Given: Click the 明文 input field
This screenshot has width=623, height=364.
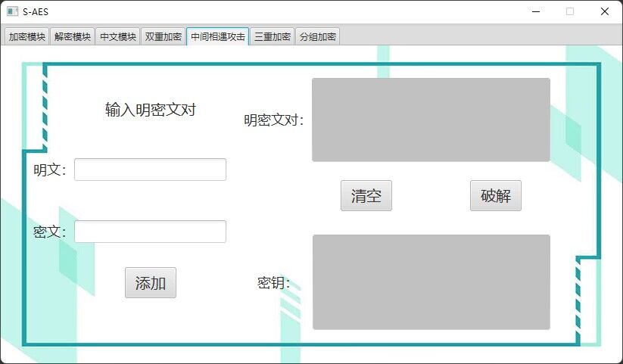Looking at the screenshot, I should pyautogui.click(x=150, y=170).
